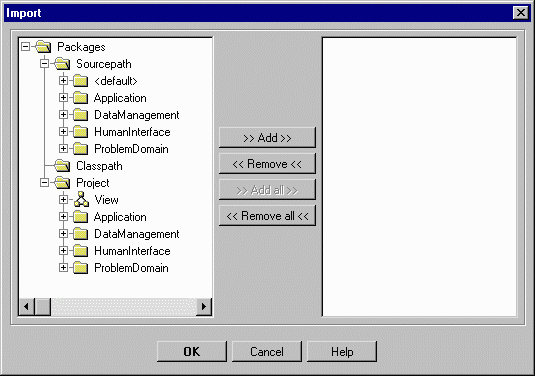The width and height of the screenshot is (535, 376).
Task: Select Application label under Project
Action: coord(120,217)
